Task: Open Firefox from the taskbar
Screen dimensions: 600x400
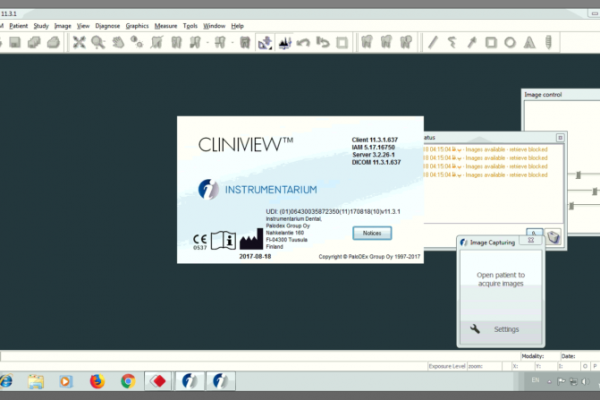Action: 97,381
